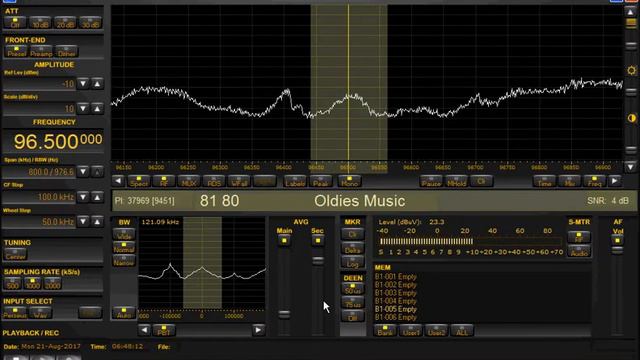Select 50 us de-emphasis
The width and height of the screenshot is (640, 360).
click(353, 289)
